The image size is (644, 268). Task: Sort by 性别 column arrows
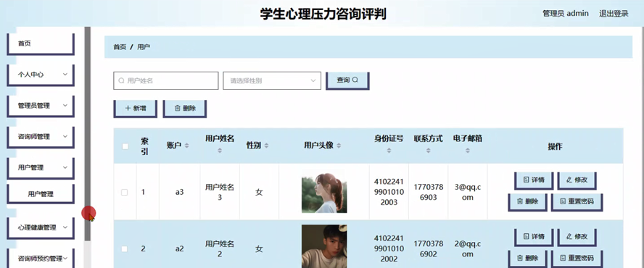click(x=266, y=146)
